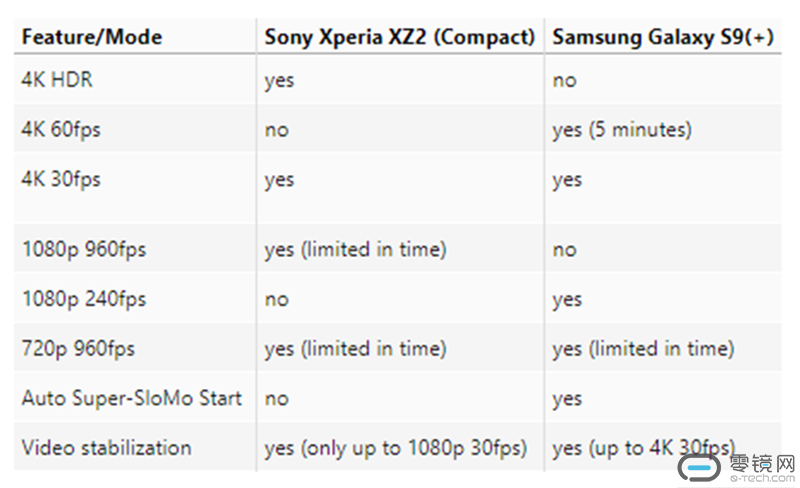Click Sony's 'yes' value for 4K HDR
The height and width of the screenshot is (488, 800).
[x=280, y=81]
